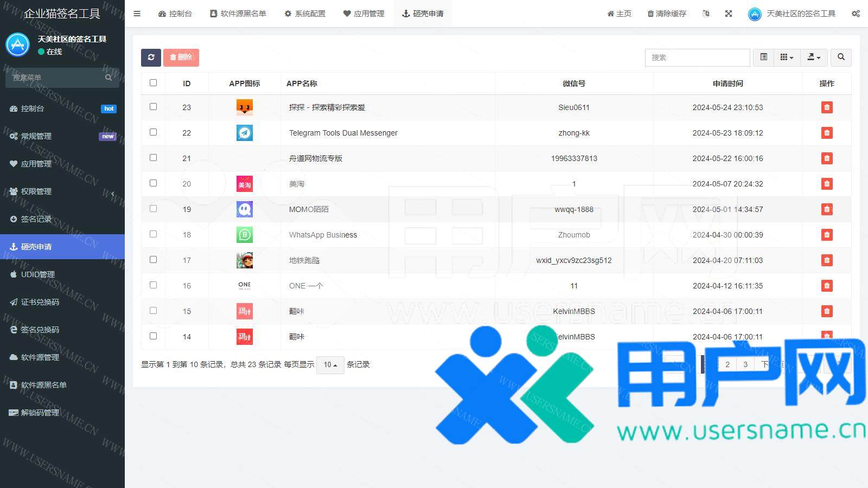The height and width of the screenshot is (488, 868).
Task: Click the settings gears icon at top right
Action: pos(856,14)
